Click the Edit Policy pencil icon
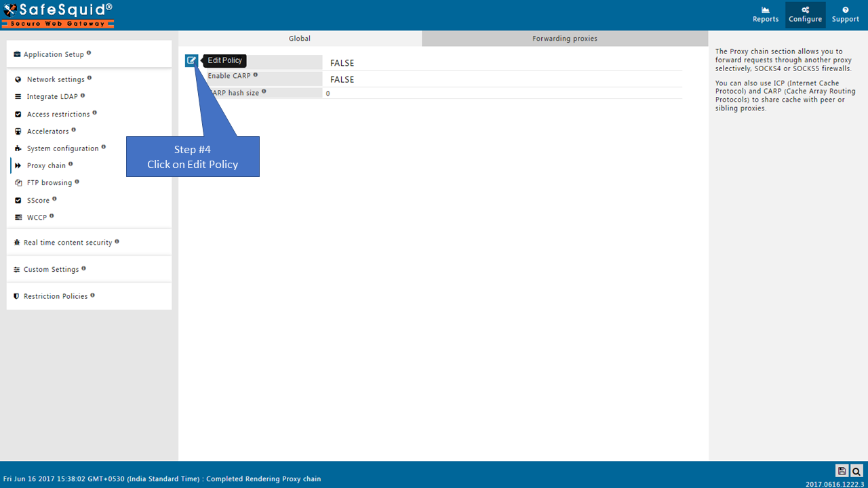The height and width of the screenshot is (488, 868). click(191, 60)
